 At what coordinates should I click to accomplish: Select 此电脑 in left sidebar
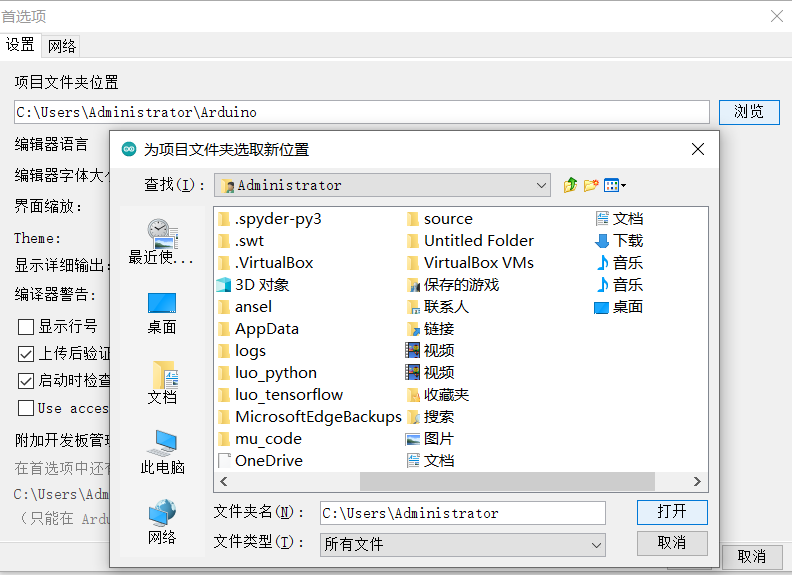161,452
